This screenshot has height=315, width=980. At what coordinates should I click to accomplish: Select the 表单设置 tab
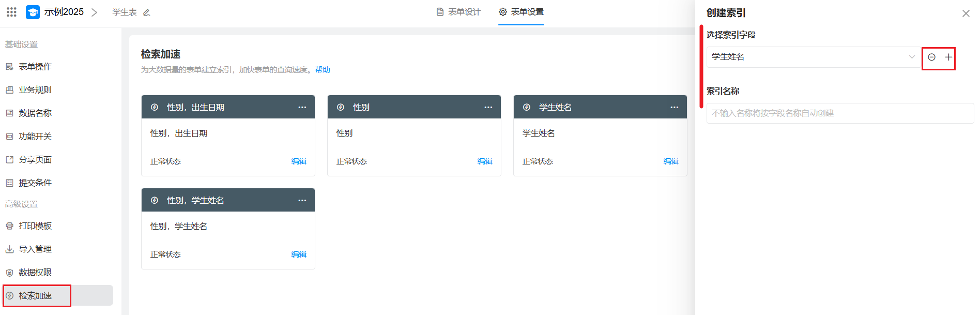521,12
